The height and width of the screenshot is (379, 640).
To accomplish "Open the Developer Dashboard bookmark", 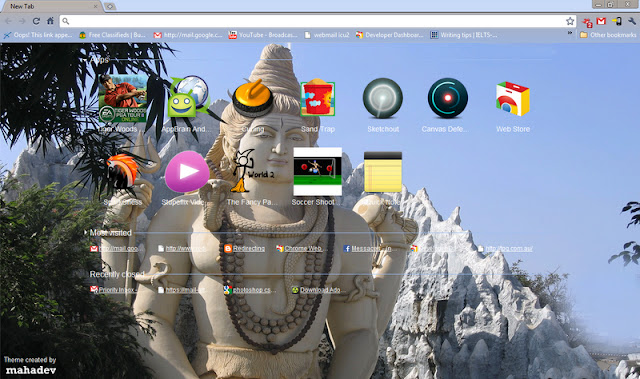I will click(x=389, y=35).
